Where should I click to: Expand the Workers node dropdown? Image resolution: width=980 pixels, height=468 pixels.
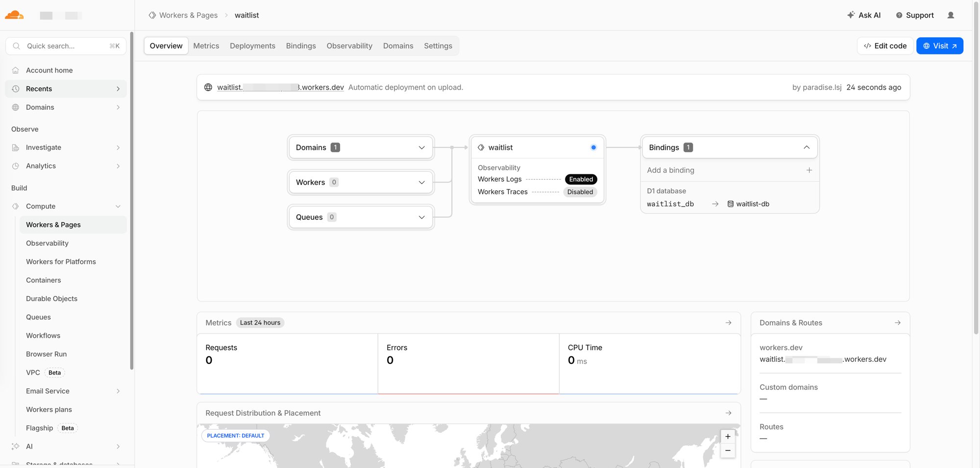(422, 182)
